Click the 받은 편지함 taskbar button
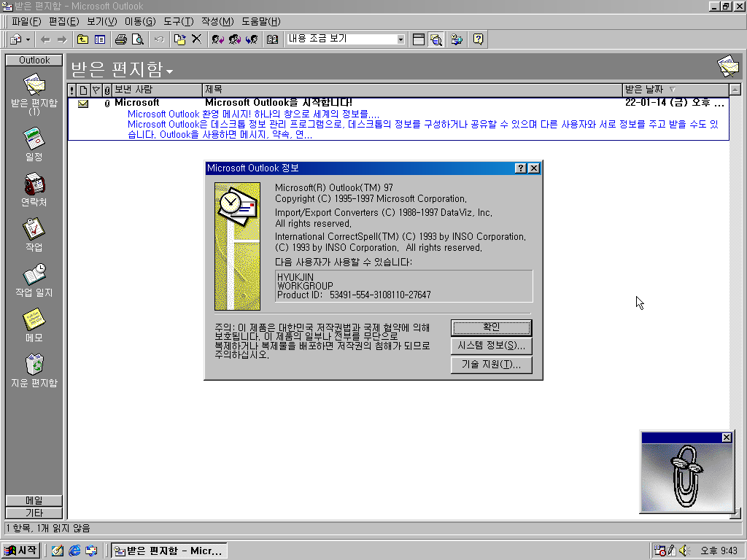The width and height of the screenshot is (747, 560). (x=169, y=551)
